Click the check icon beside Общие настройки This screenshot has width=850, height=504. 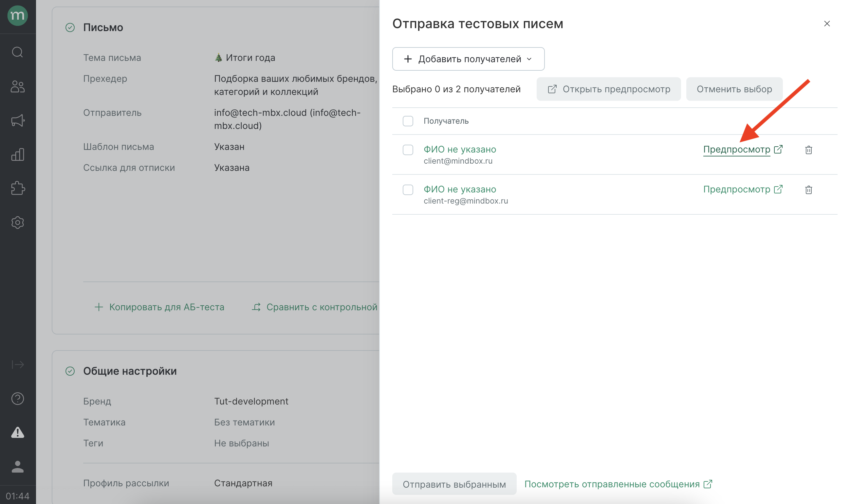(x=70, y=371)
